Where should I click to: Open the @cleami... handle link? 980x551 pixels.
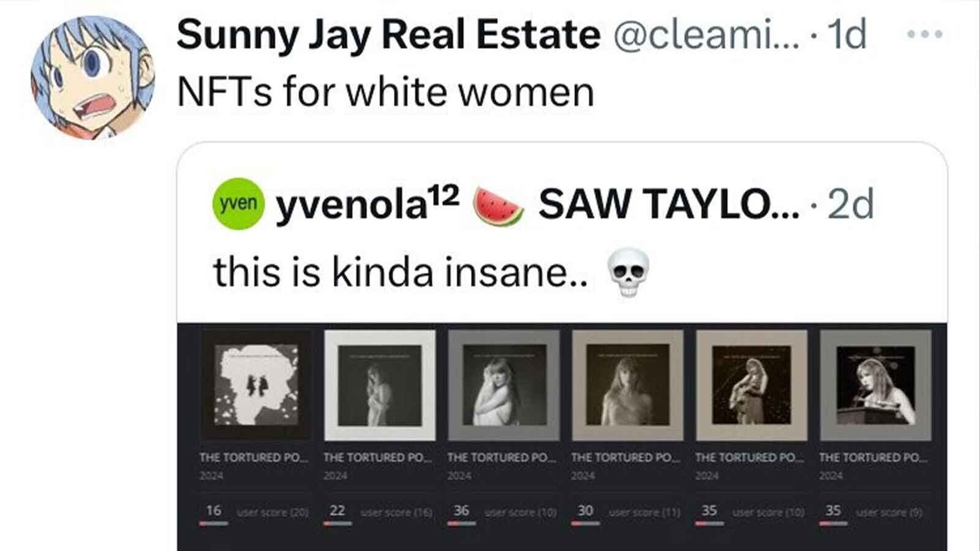(x=706, y=36)
